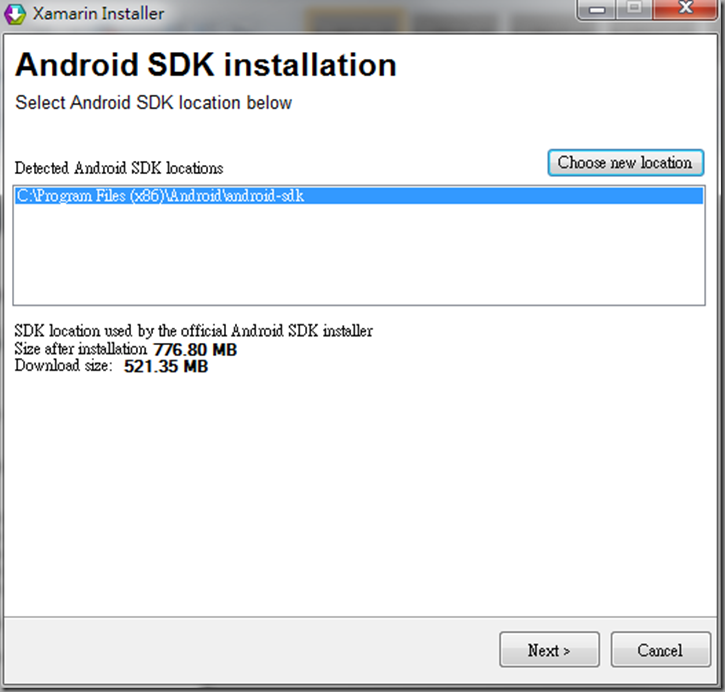This screenshot has height=692, width=725.
Task: Click the Select Android SDK location below subtitle
Action: tap(154, 103)
